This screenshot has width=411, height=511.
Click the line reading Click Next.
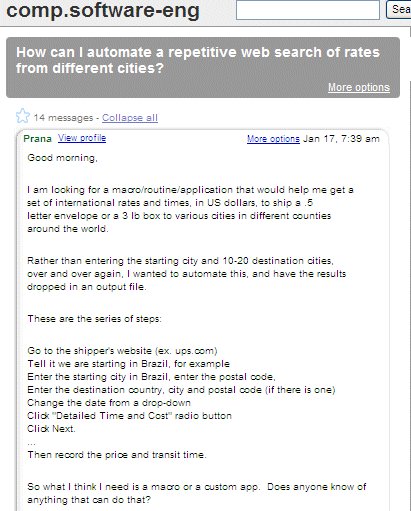pyautogui.click(x=51, y=429)
